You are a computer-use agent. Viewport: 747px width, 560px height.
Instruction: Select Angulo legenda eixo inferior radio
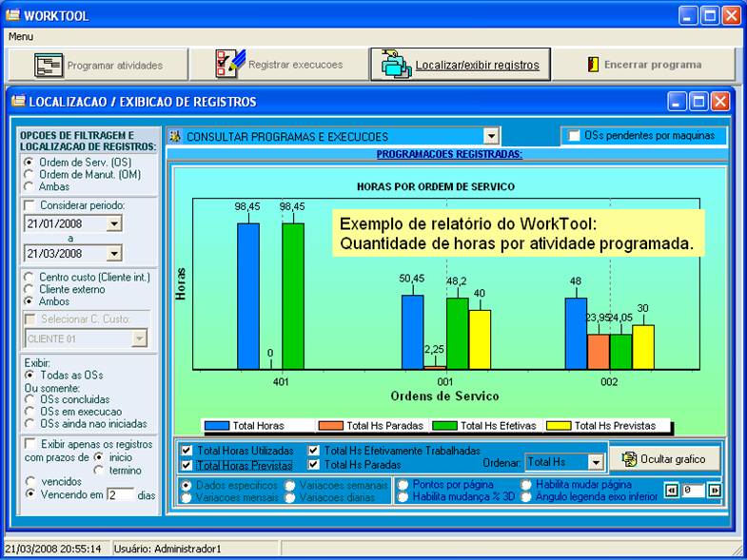tap(526, 497)
